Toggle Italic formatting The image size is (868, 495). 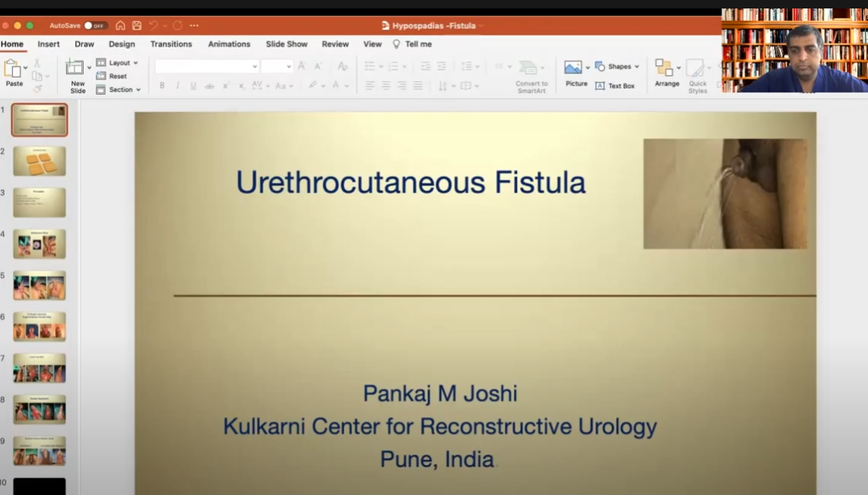[x=177, y=86]
